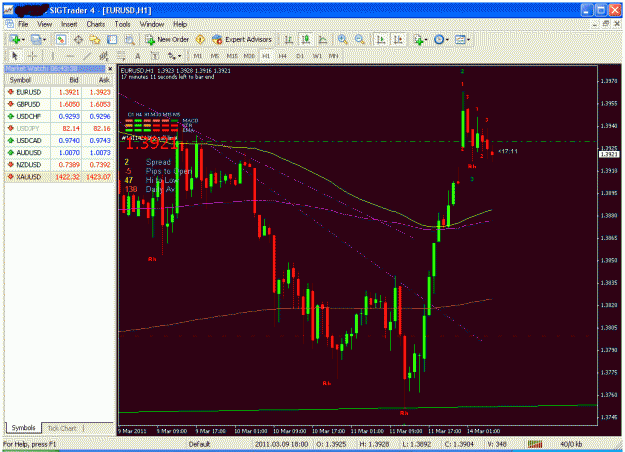The image size is (625, 452).
Task: Click the 40/0 kb connection status
Action: click(x=571, y=444)
